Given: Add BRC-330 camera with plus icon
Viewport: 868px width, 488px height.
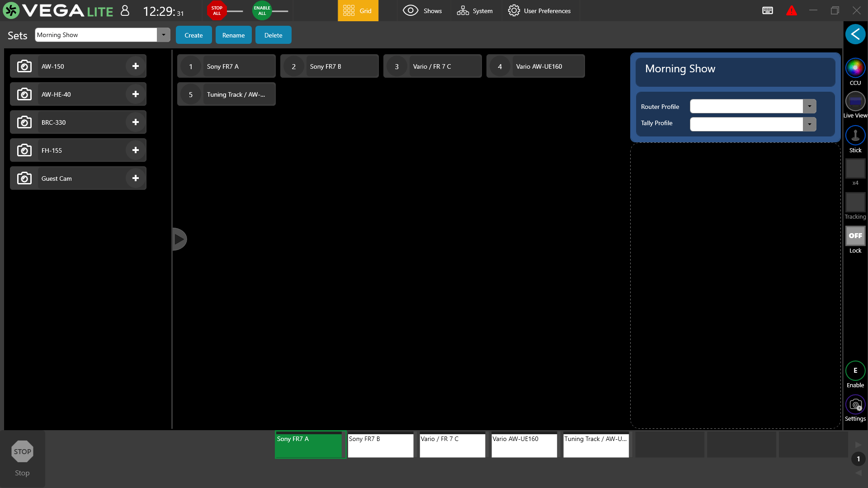Looking at the screenshot, I should click(136, 122).
